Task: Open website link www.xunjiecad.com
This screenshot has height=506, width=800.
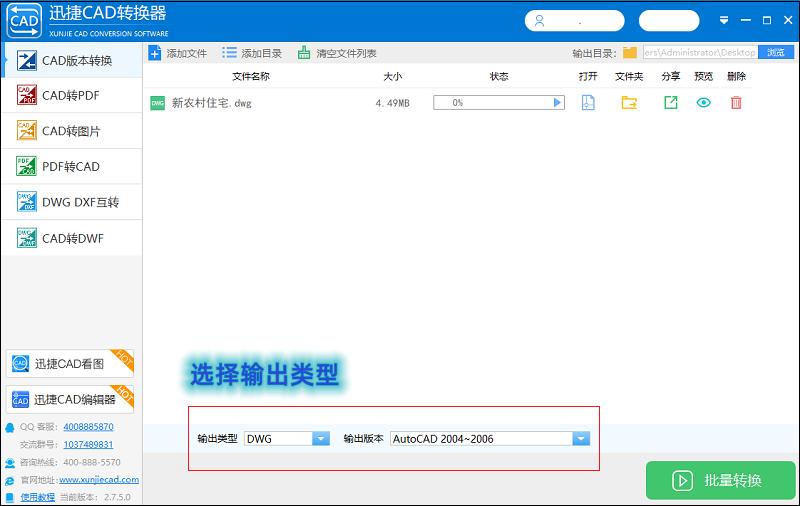Action: pyautogui.click(x=99, y=480)
